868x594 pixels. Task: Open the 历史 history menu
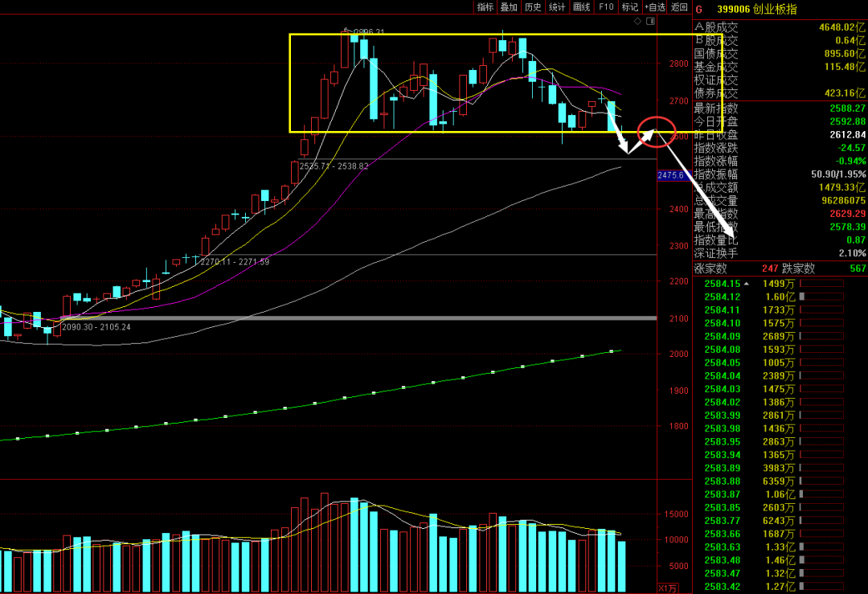point(533,7)
